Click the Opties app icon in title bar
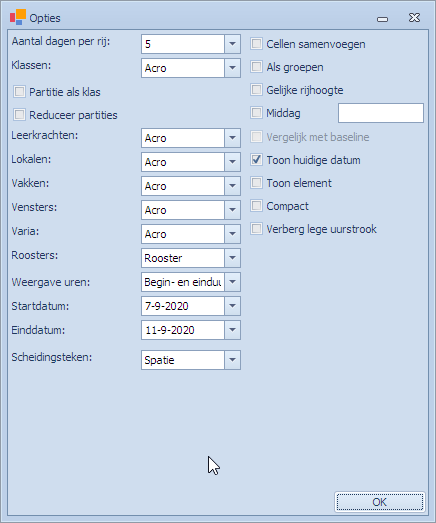 (18, 17)
